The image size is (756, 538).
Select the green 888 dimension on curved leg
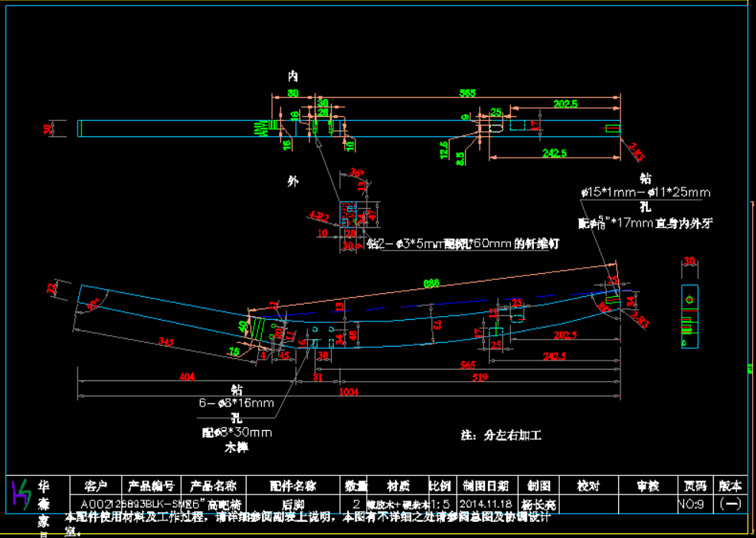pyautogui.click(x=431, y=284)
